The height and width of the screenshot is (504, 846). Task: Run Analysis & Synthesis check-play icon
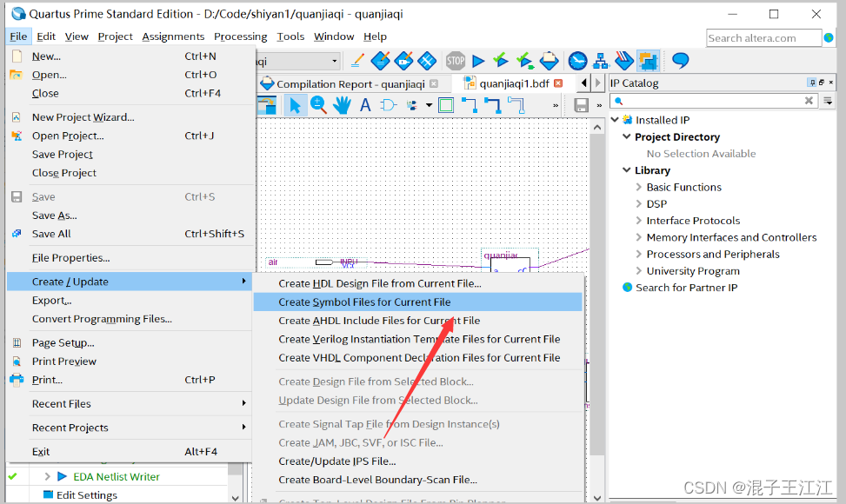coord(501,60)
